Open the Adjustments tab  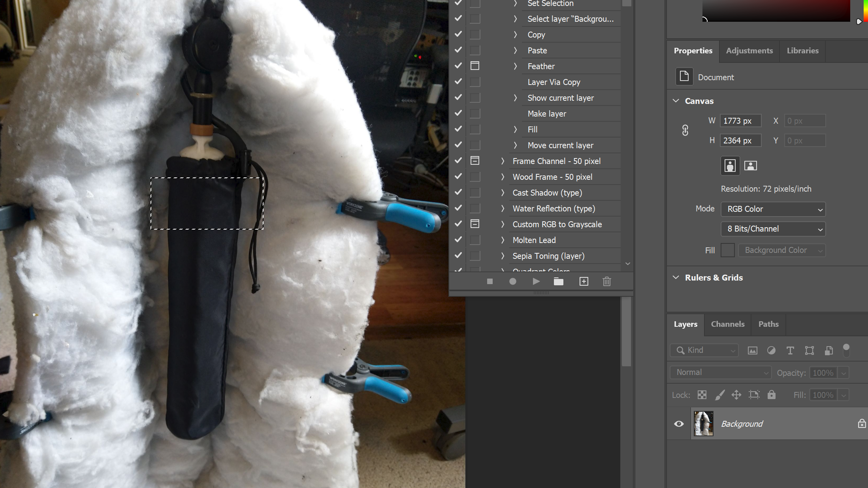pyautogui.click(x=749, y=51)
